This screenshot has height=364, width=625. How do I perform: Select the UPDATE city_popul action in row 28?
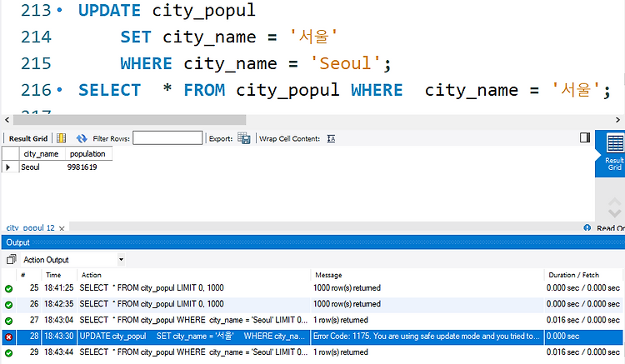click(x=192, y=337)
